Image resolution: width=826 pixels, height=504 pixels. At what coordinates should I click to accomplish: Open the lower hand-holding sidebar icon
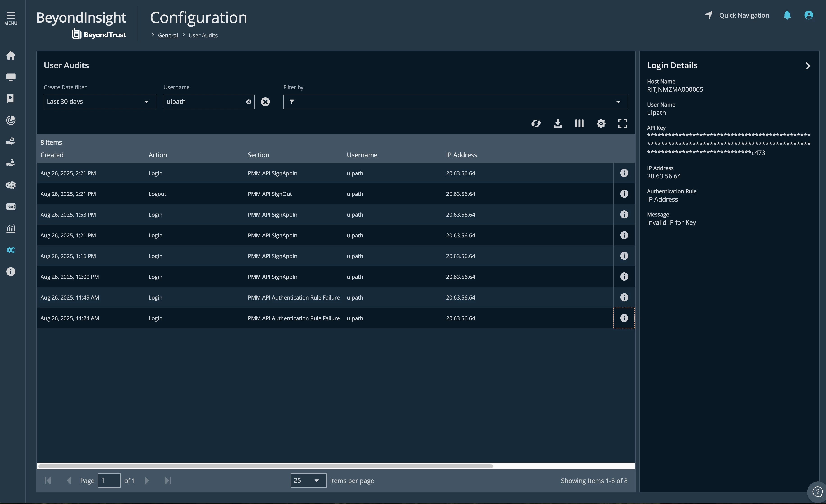[x=11, y=163]
